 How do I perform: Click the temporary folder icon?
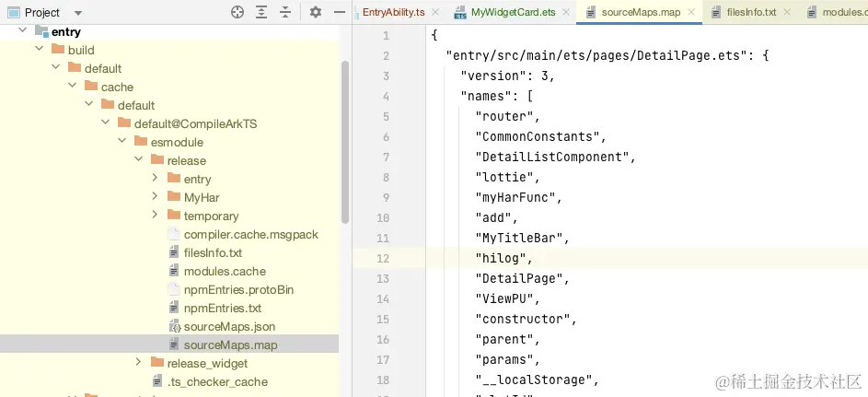point(174,215)
